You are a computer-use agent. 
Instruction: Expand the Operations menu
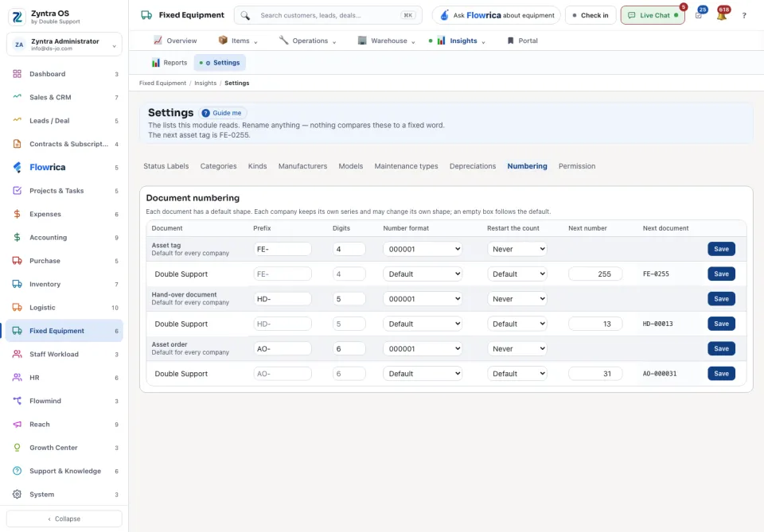click(x=307, y=41)
